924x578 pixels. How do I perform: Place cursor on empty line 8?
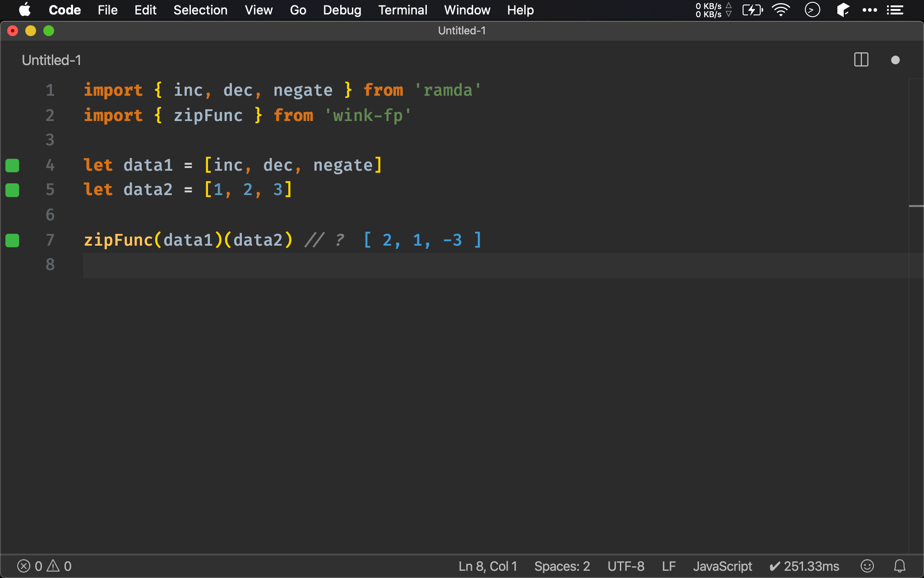[x=495, y=265]
